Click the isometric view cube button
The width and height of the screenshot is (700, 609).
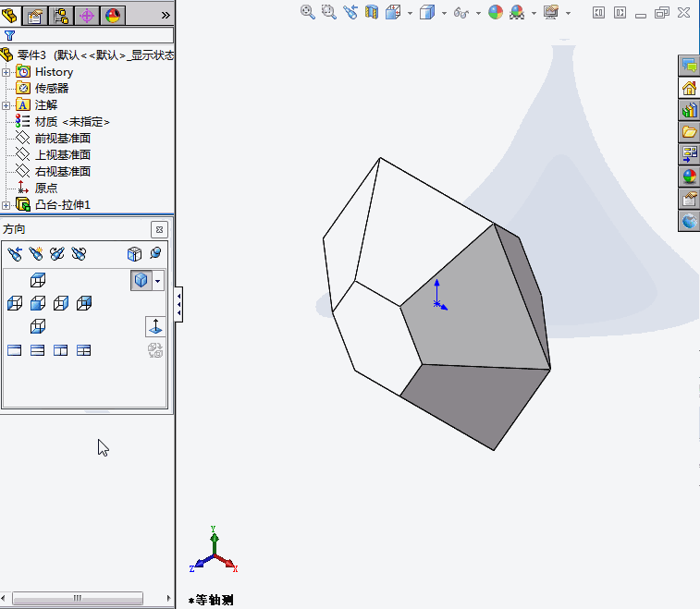click(x=141, y=281)
